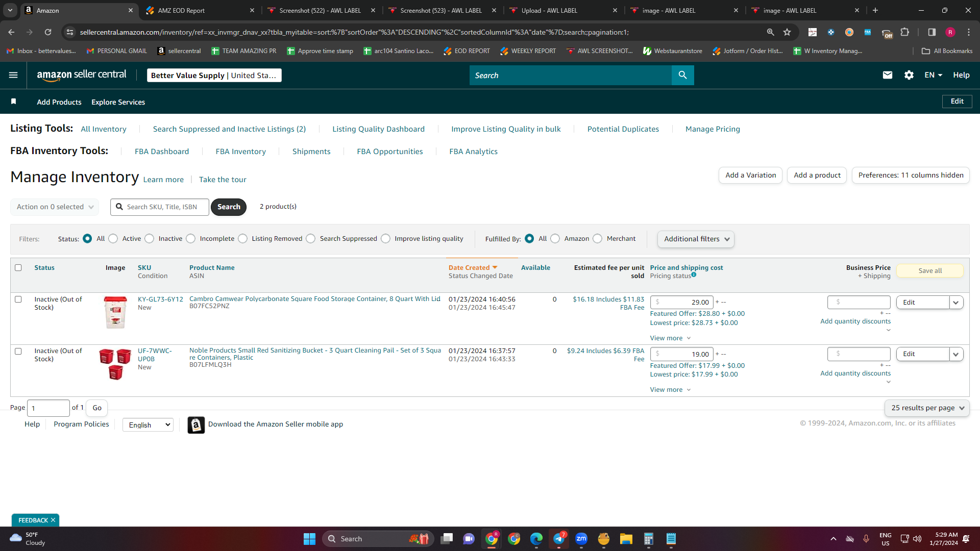Open the FBA Dashboard tool link

coord(162,152)
